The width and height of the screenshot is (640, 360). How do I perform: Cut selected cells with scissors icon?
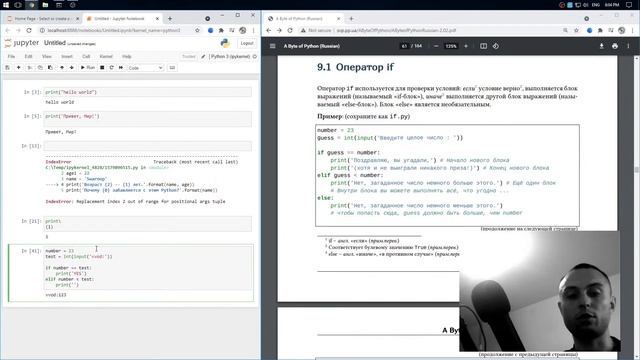tap(29, 68)
